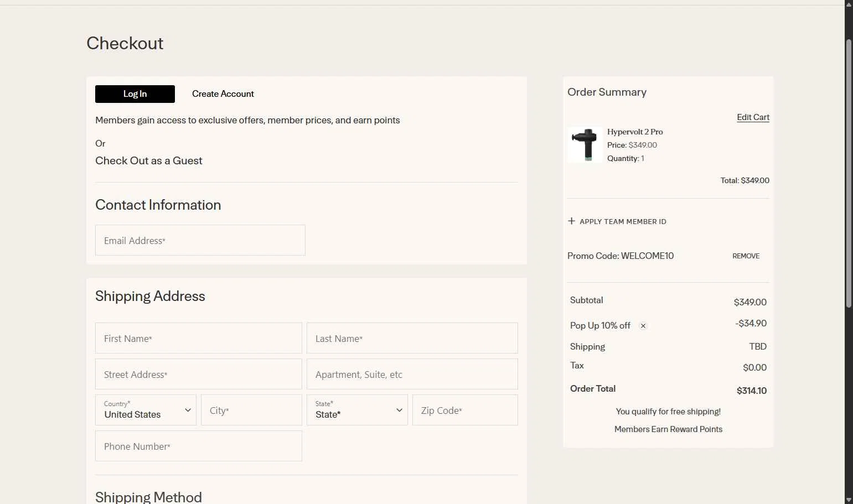Click the page scrollbar thumb

[849, 173]
